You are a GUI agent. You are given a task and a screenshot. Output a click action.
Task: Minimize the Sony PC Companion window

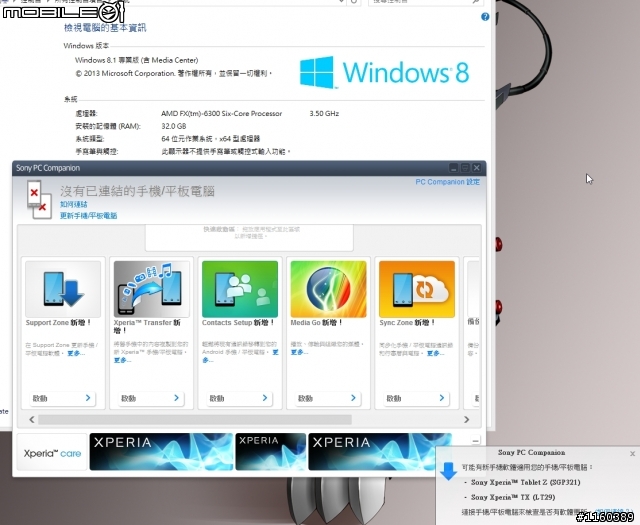point(453,168)
